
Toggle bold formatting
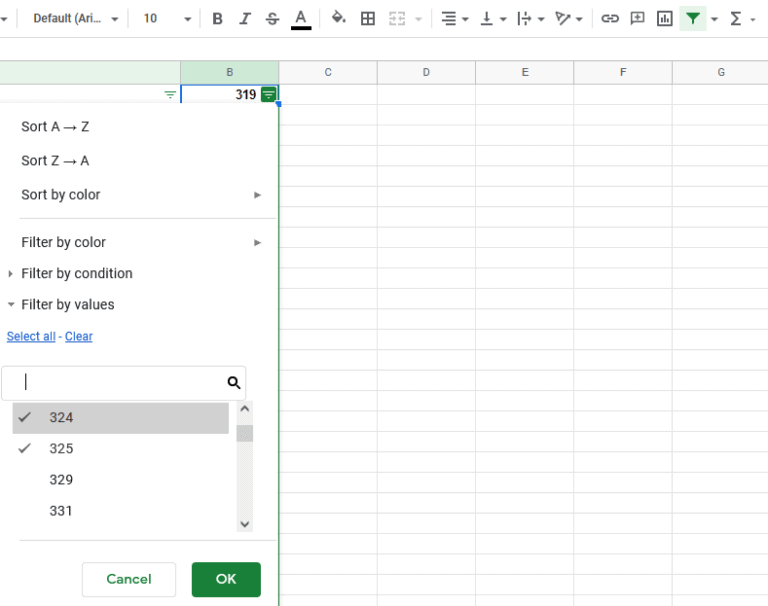[x=217, y=19]
